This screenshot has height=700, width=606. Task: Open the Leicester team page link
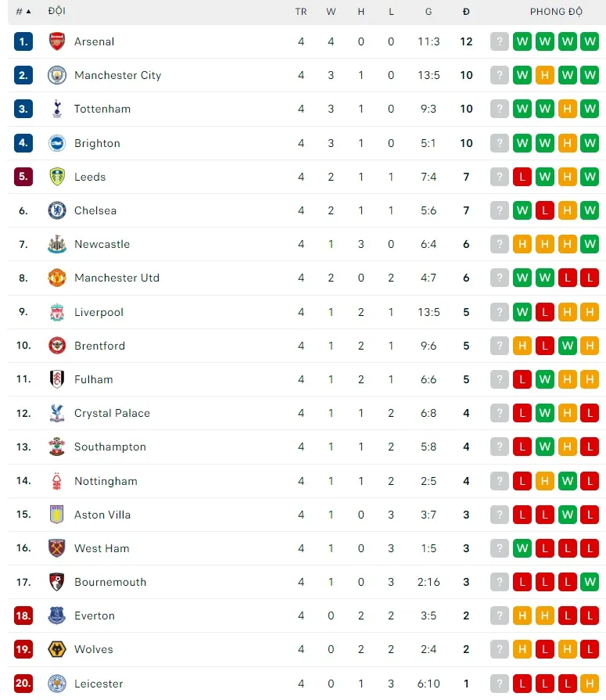tap(99, 684)
